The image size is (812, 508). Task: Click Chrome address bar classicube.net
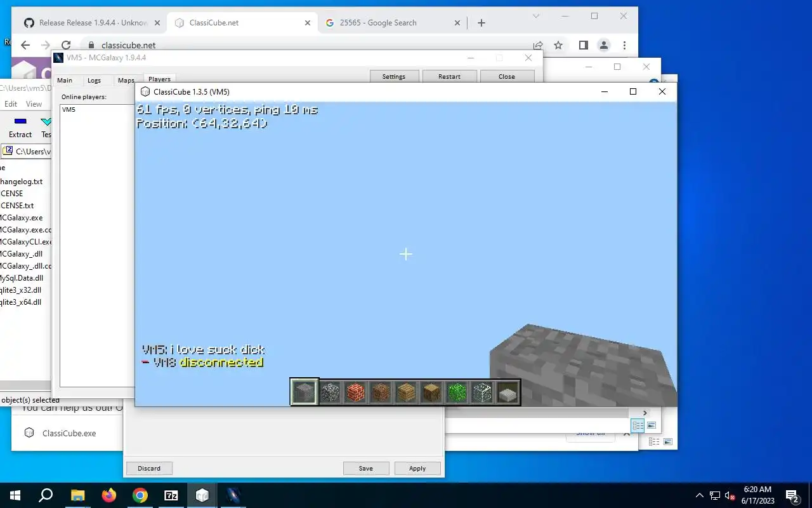128,45
